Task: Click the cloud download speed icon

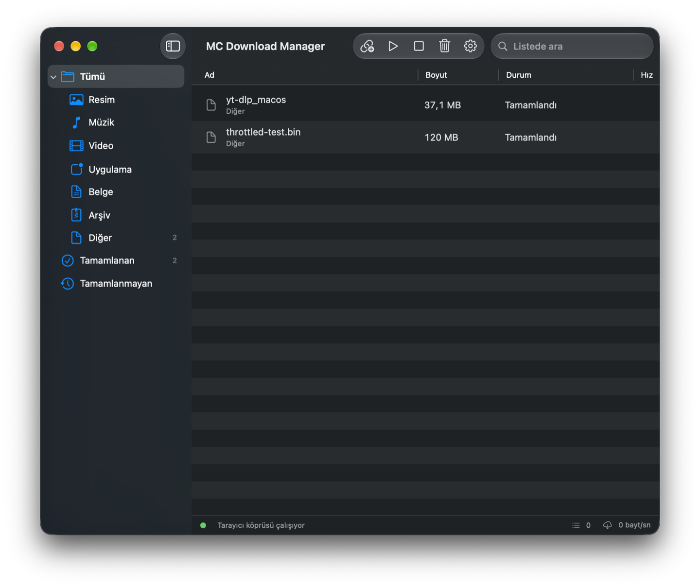Action: (608, 525)
